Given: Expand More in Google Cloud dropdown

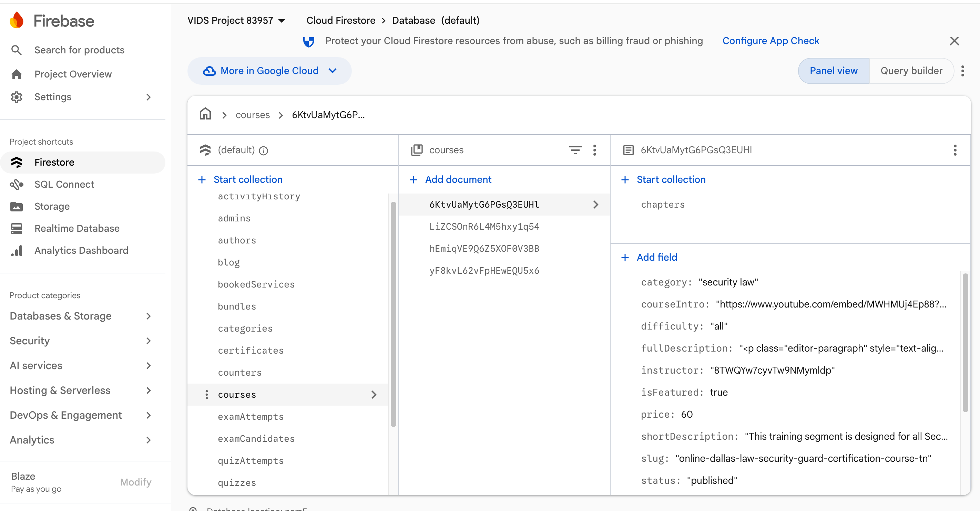Looking at the screenshot, I should (269, 71).
